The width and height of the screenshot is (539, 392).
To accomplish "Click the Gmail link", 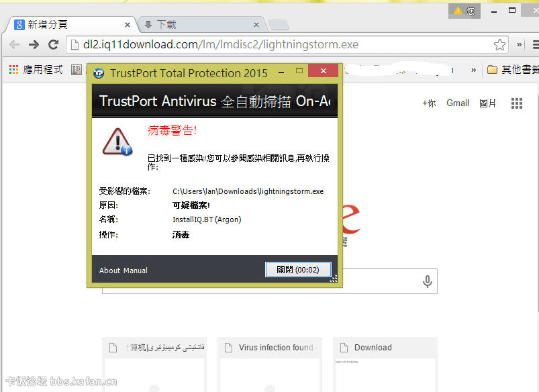I will pyautogui.click(x=458, y=103).
